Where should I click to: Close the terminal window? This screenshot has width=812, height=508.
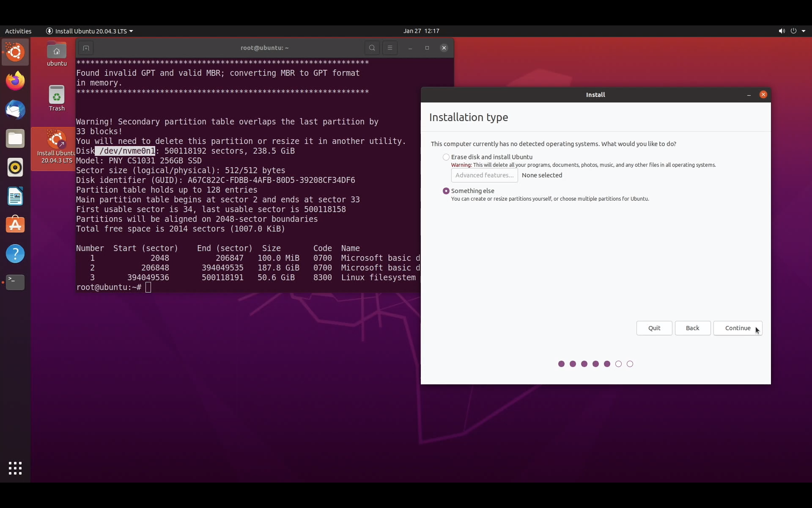(444, 48)
